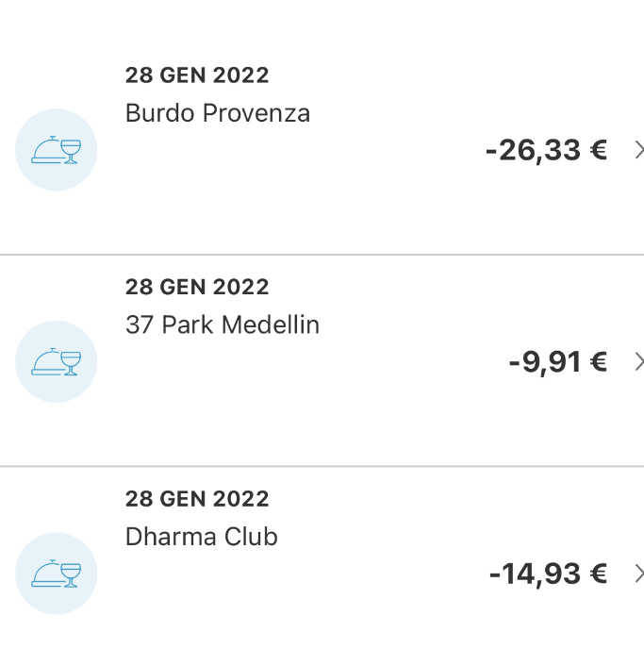Click the -26,33 € amount

[x=546, y=150]
